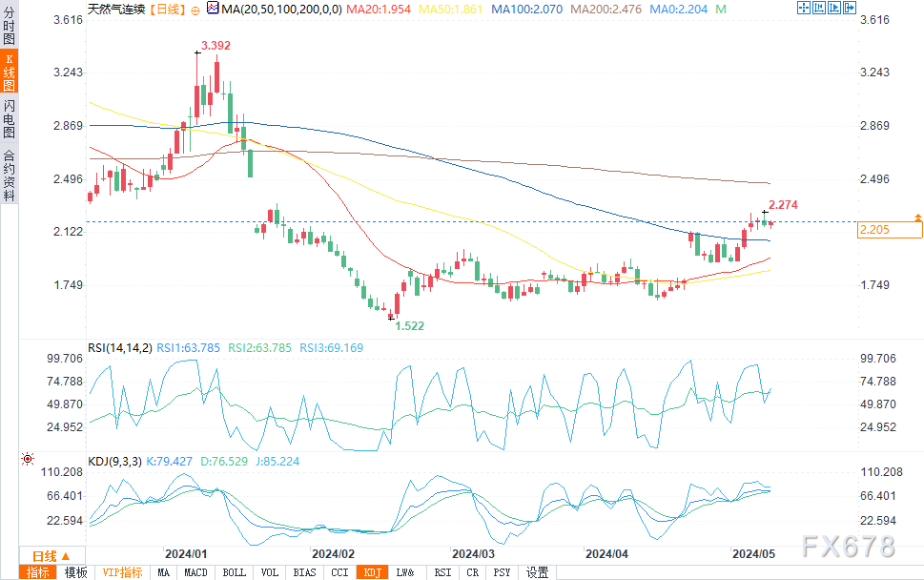Click the MA(20,50,100,200,0,0) parameters label
Screen dimensions: 924x580
pyautogui.click(x=281, y=10)
